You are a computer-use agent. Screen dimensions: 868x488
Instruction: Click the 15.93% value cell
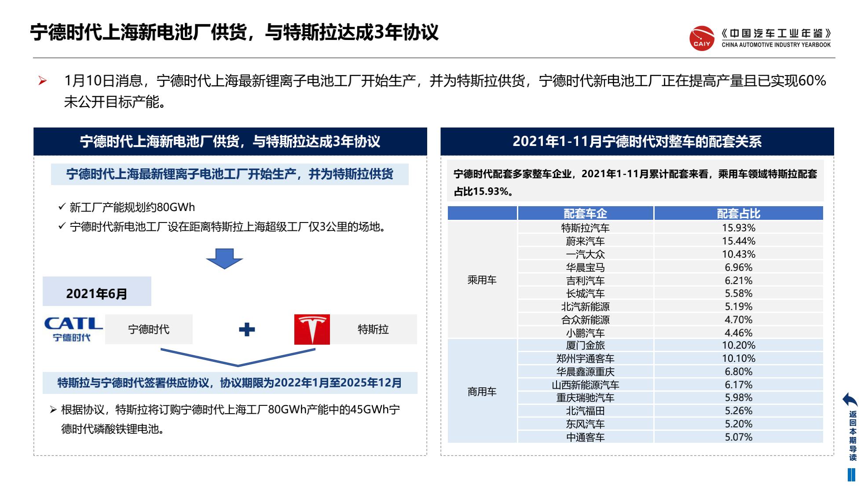point(739,228)
